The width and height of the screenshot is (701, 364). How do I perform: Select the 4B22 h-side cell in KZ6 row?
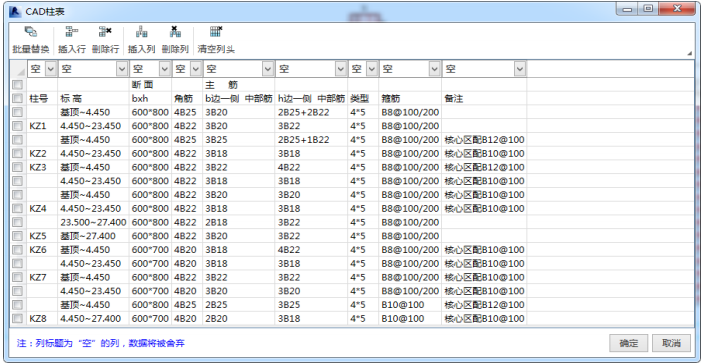point(312,250)
